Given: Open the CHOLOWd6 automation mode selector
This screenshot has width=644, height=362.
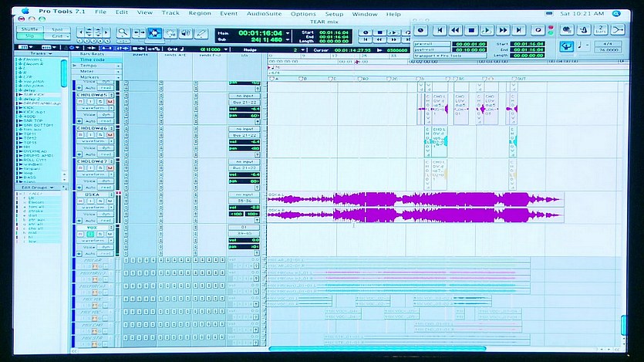Looking at the screenshot, I should pyautogui.click(x=106, y=154).
